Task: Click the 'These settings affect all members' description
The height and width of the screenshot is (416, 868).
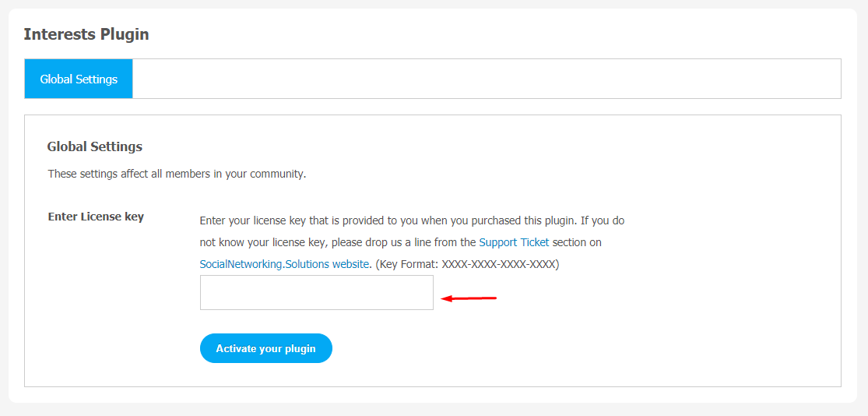Action: (177, 174)
